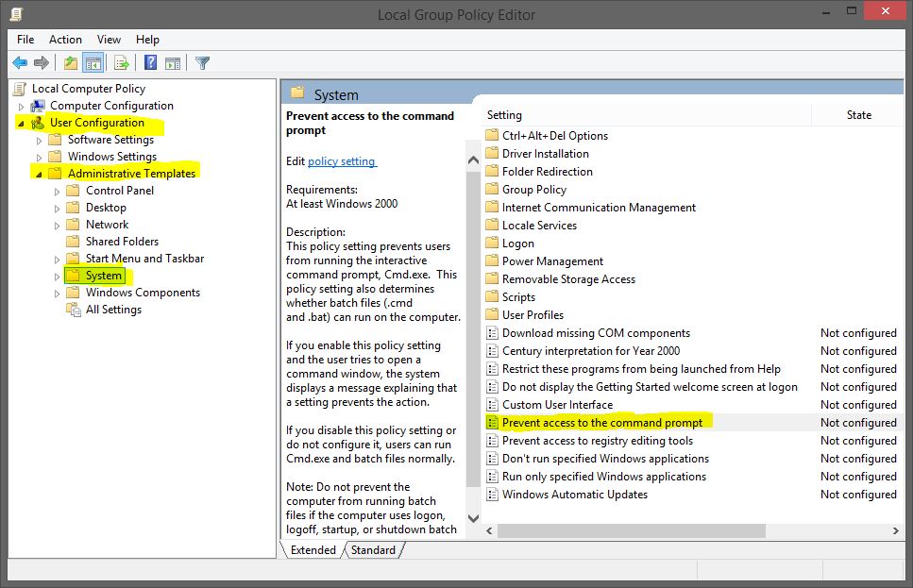
Task: Click the Scripts folder icon in list
Action: [x=492, y=297]
